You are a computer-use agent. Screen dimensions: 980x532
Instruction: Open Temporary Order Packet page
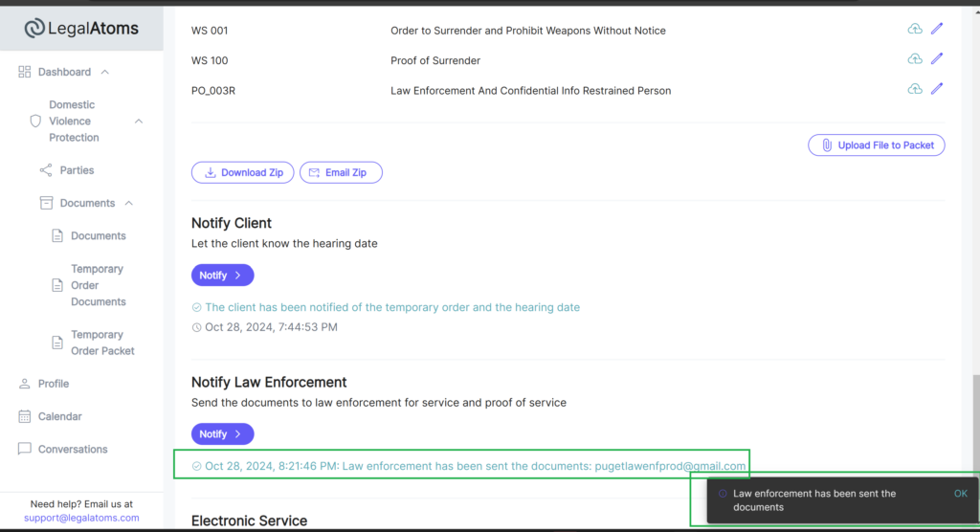(102, 343)
